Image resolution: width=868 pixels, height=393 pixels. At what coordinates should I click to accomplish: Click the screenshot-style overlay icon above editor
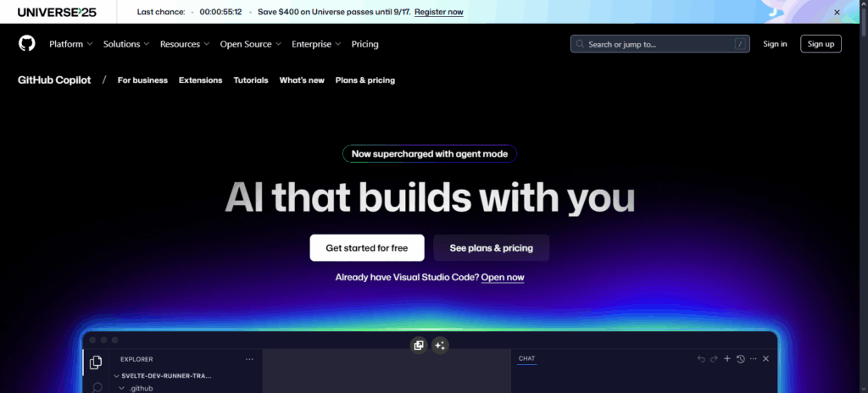[x=419, y=346]
